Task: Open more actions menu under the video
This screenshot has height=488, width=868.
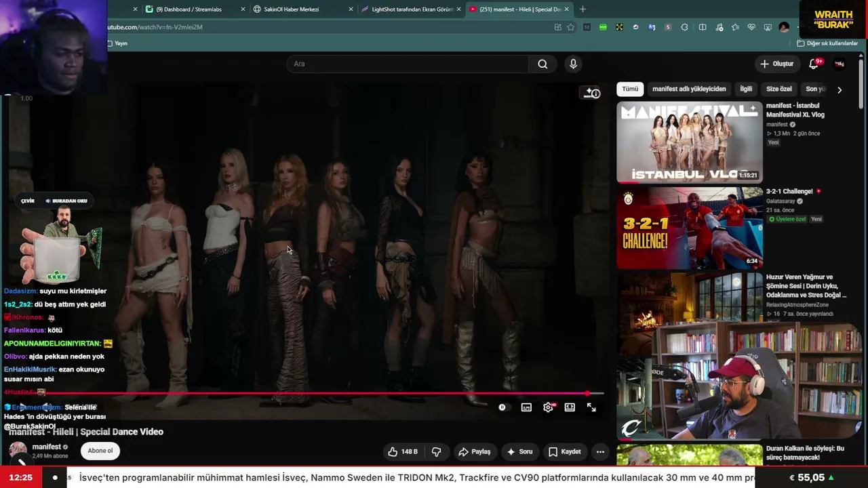Action: click(x=600, y=451)
